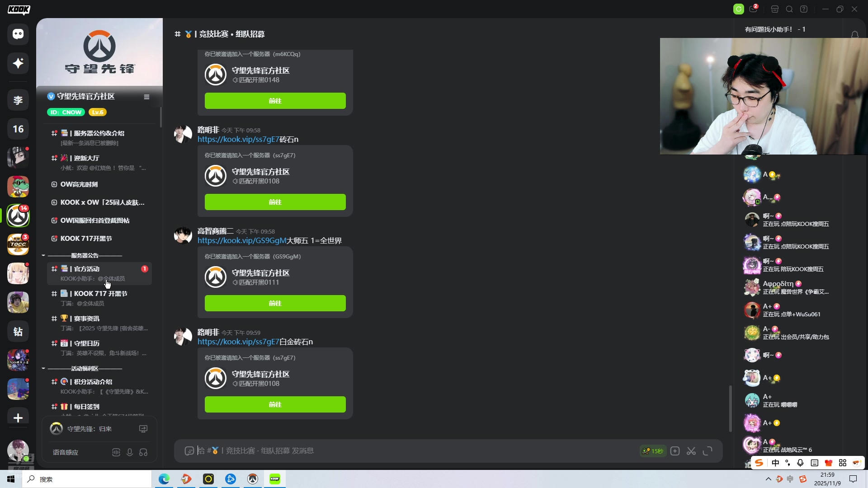
Task: Click the scissors screenshot icon
Action: 691,451
